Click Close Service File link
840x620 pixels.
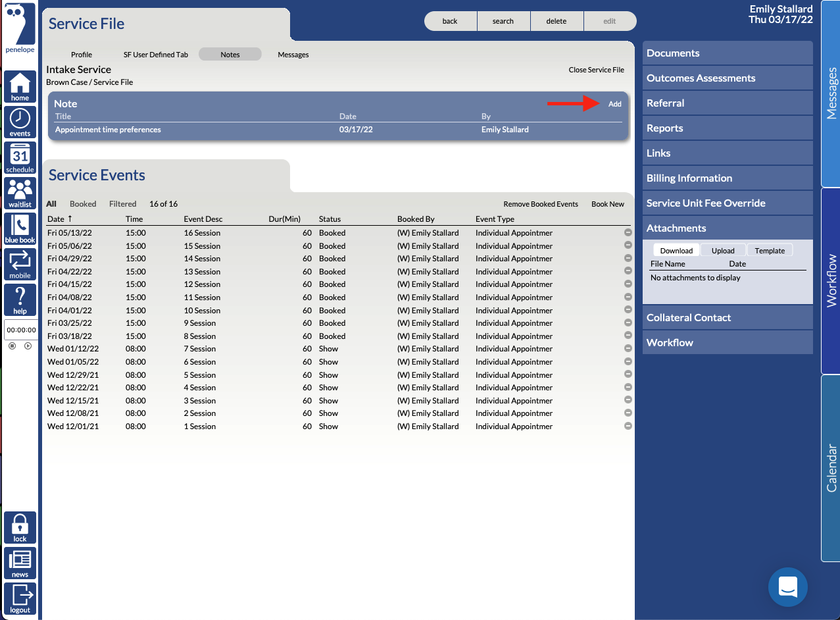point(597,70)
